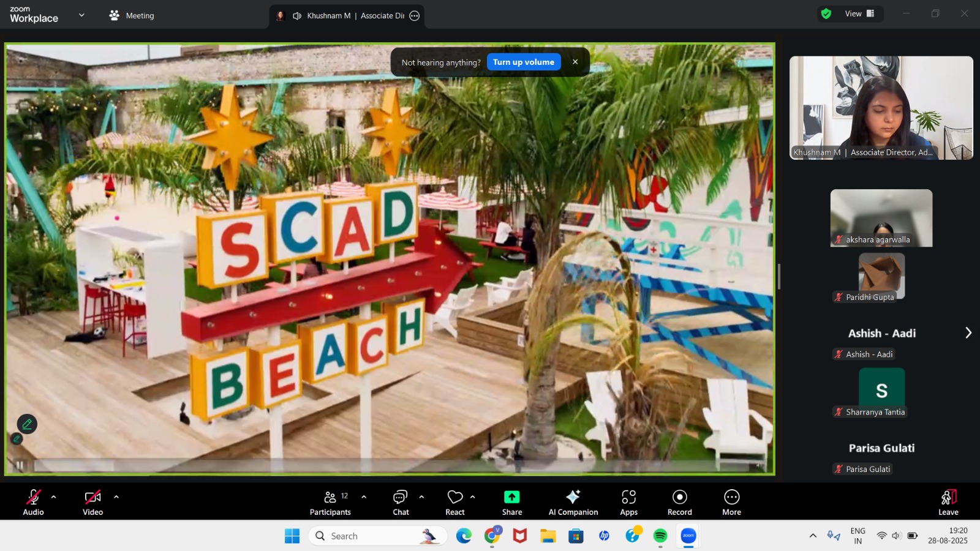
Task: Open the View layout menu
Action: pyautogui.click(x=859, y=13)
